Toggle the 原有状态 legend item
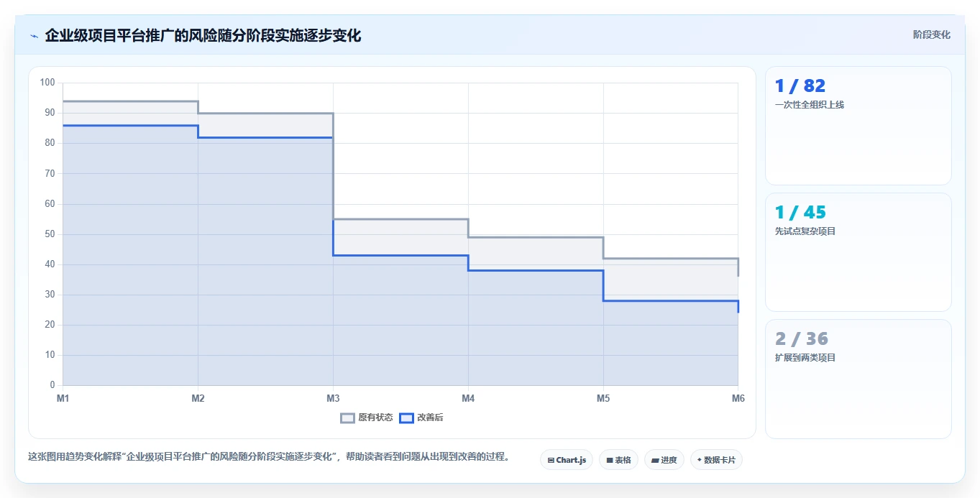Screen dimensions: 980x498 click(x=367, y=418)
